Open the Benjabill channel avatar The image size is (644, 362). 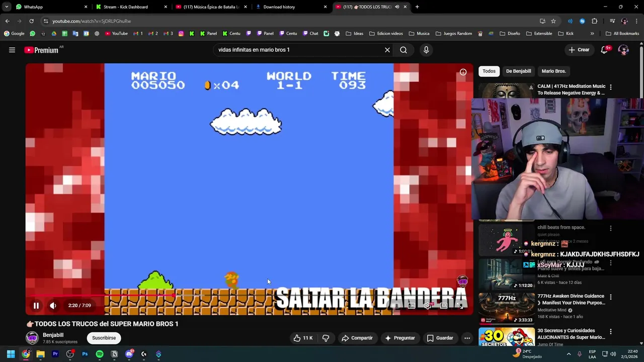point(32,338)
